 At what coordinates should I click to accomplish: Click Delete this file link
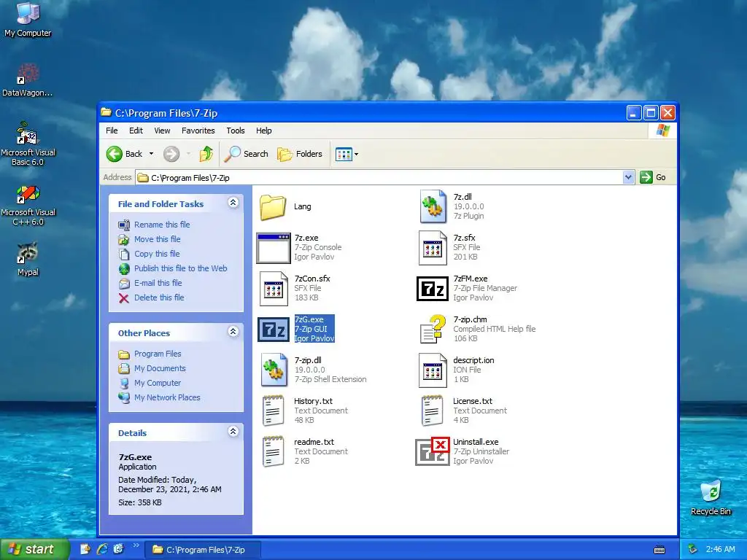point(159,297)
